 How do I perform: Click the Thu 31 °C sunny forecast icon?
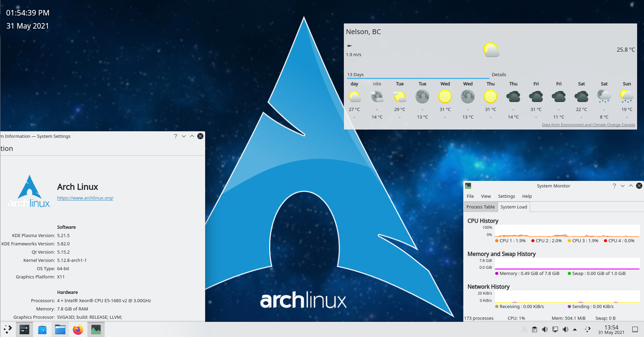click(x=490, y=96)
